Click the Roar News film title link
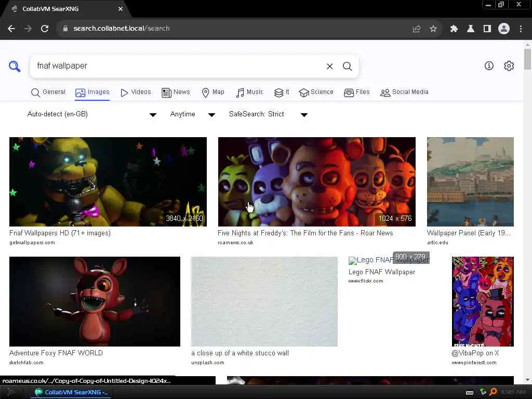The image size is (532, 399). pos(305,233)
